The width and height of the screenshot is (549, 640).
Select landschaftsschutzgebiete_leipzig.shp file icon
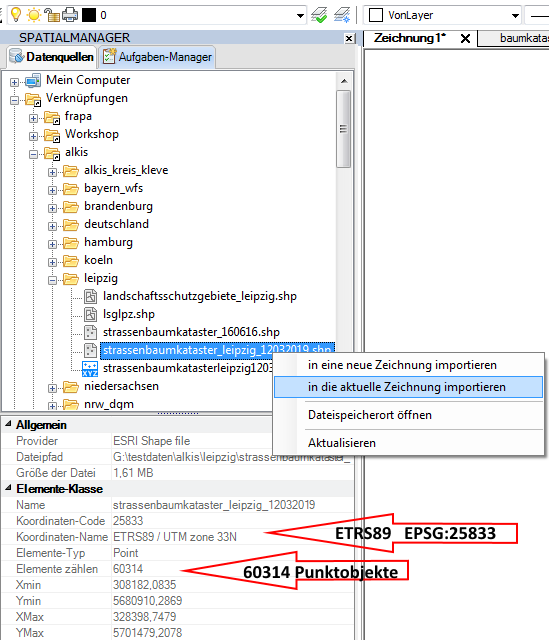90,296
